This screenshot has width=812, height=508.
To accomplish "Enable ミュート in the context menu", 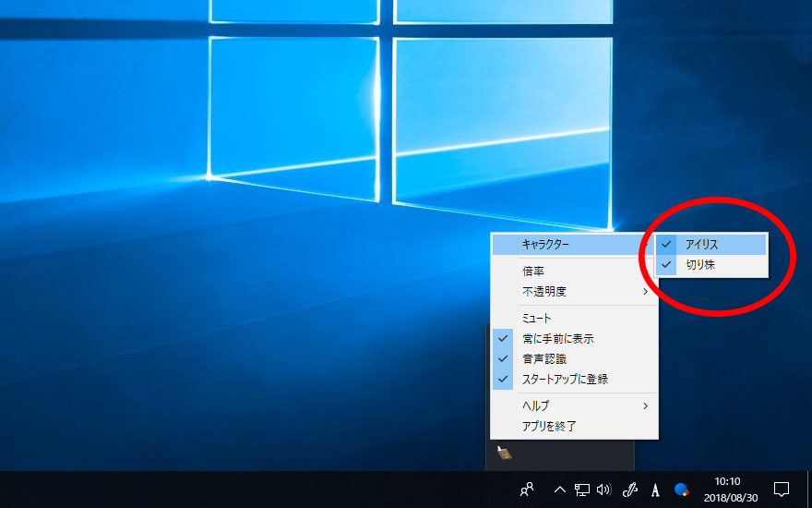I will coord(574,319).
